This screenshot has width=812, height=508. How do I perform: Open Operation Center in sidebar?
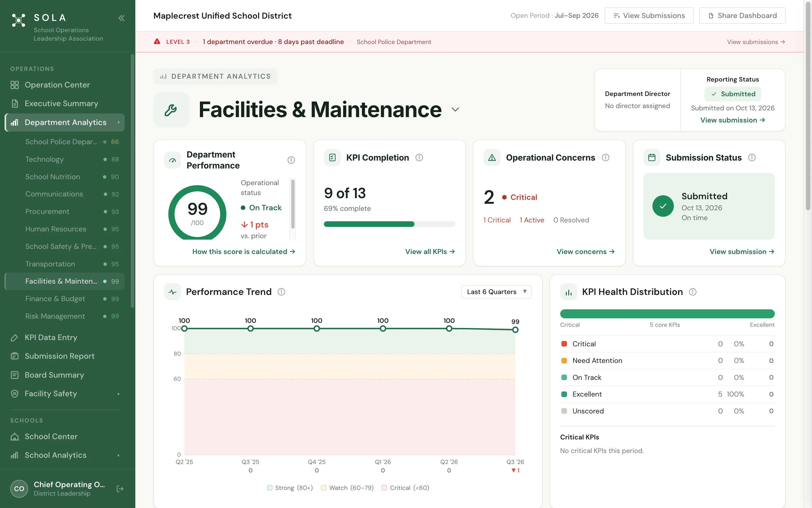[x=65, y=85]
